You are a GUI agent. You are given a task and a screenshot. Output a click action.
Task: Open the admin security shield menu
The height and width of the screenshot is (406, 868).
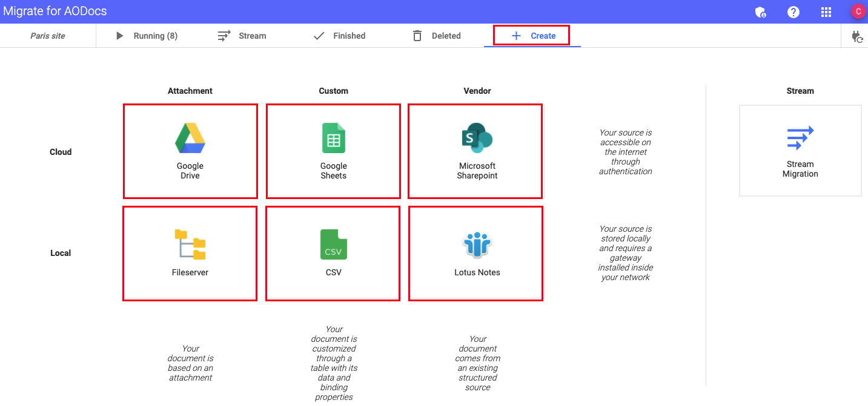tap(761, 11)
